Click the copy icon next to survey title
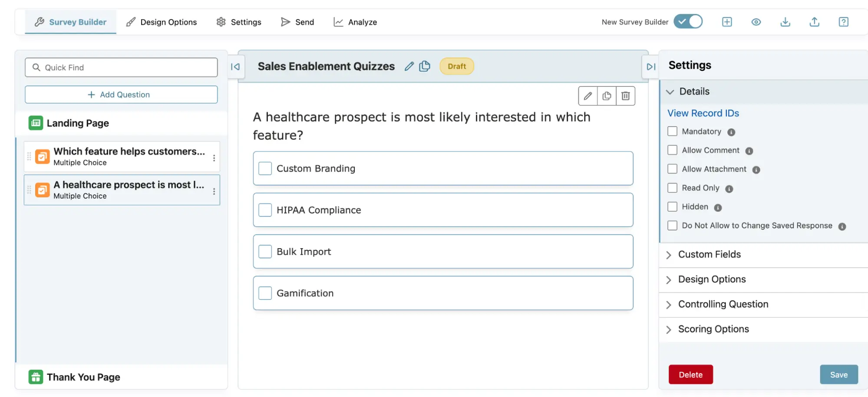Viewport: 868px width, 397px height. (x=424, y=66)
